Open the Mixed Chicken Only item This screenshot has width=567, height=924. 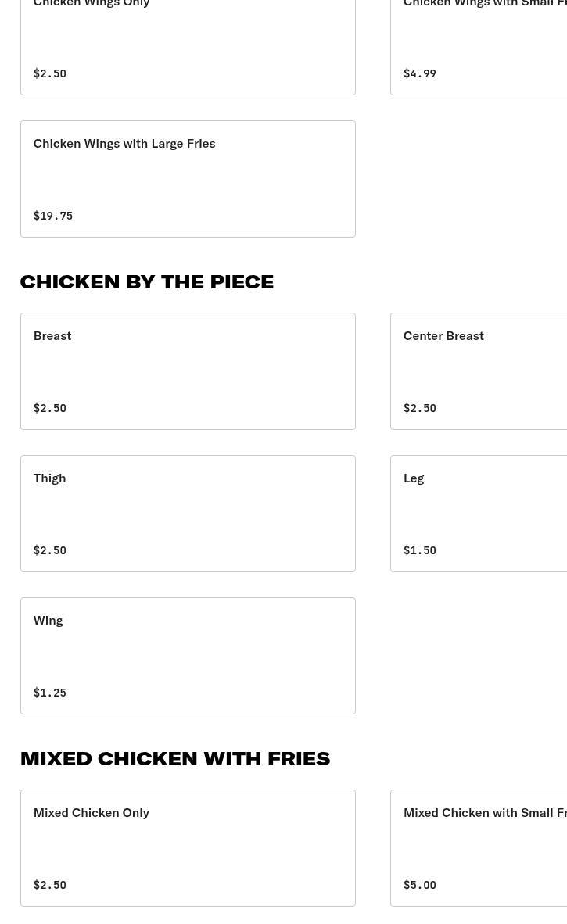coord(188,848)
